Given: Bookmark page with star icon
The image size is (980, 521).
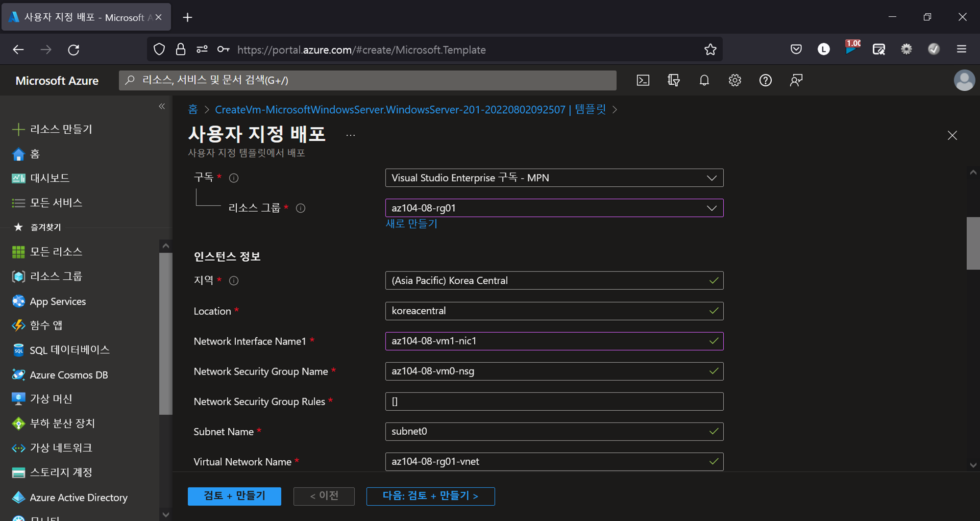Looking at the screenshot, I should click(710, 50).
